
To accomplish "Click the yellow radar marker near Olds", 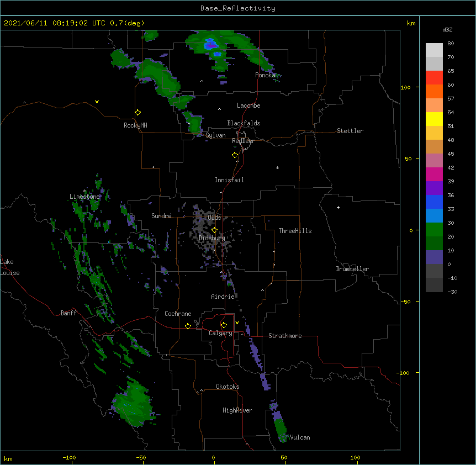I will 214,230.
